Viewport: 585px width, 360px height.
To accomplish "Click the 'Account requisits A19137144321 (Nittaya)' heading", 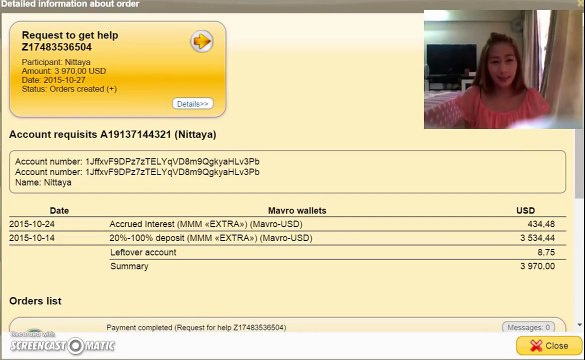I will pyautogui.click(x=113, y=134).
